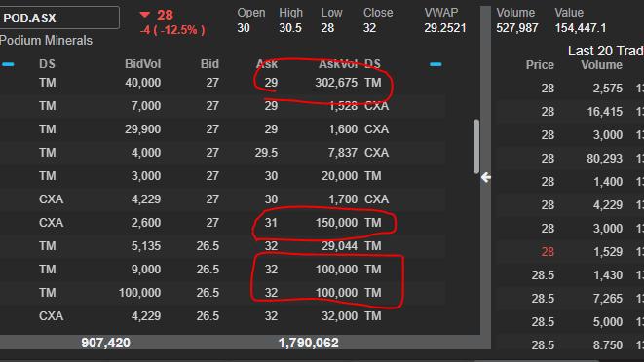644x362 pixels.
Task: Select trade volume 1,400 at 28
Action: pos(607,182)
